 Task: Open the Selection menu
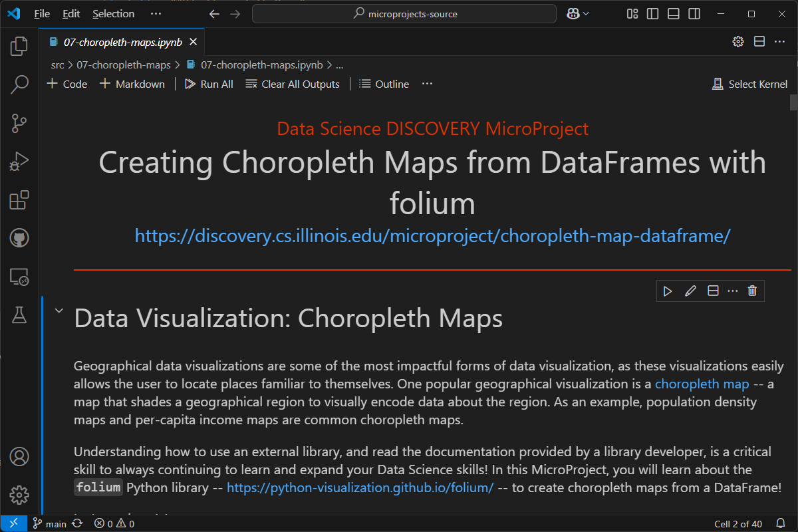coord(113,14)
